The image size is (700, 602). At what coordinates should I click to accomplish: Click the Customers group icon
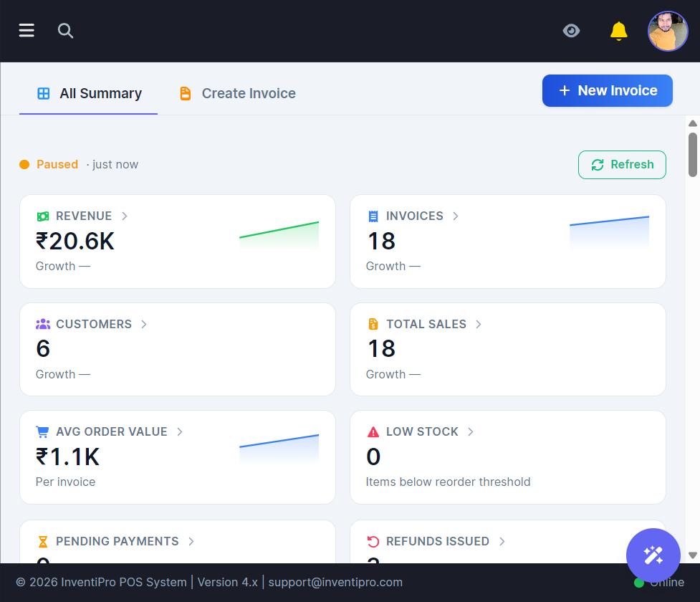point(43,324)
